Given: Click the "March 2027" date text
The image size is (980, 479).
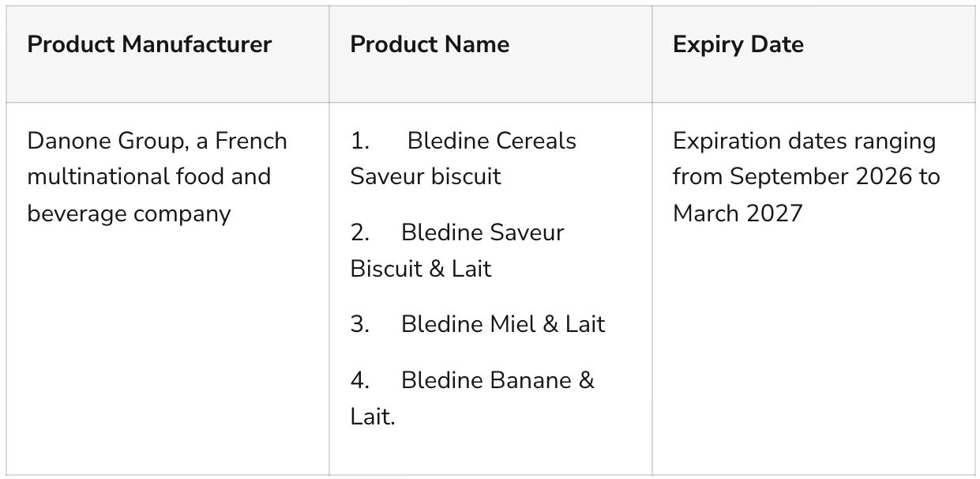Looking at the screenshot, I should (x=737, y=213).
